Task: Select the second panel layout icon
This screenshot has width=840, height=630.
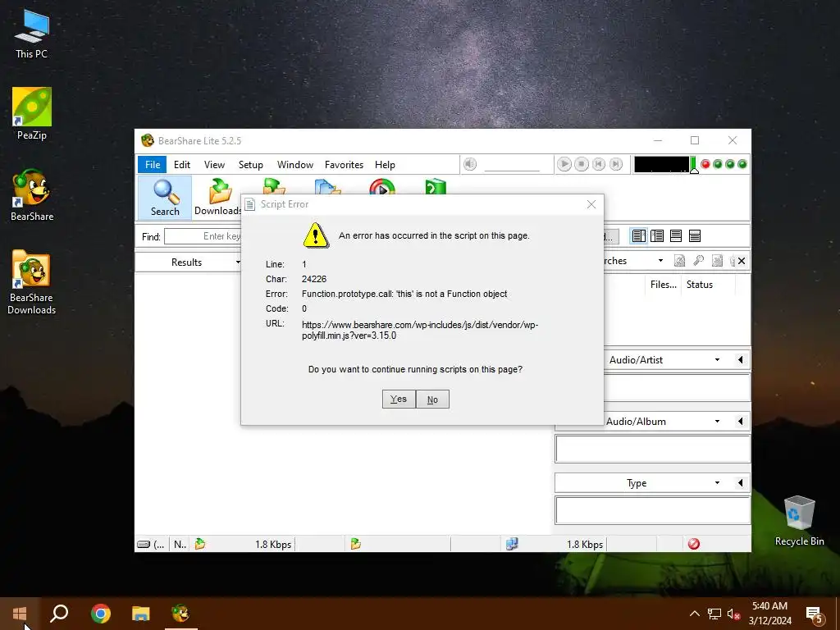Action: 657,235
